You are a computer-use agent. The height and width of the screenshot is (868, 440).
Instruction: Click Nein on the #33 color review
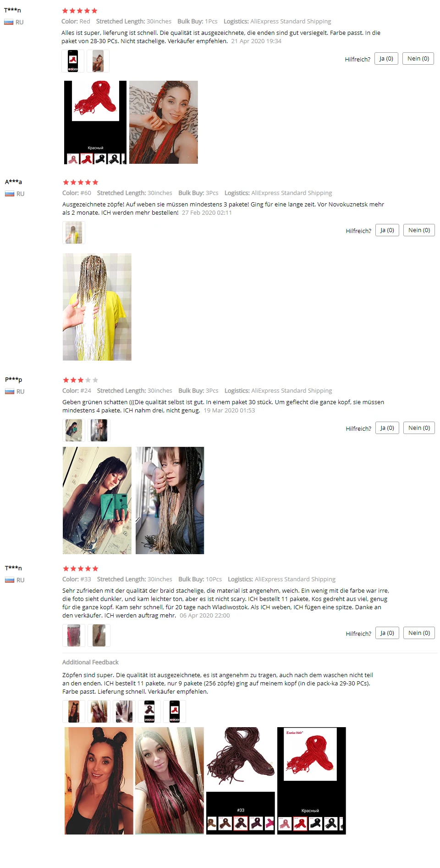coord(419,633)
